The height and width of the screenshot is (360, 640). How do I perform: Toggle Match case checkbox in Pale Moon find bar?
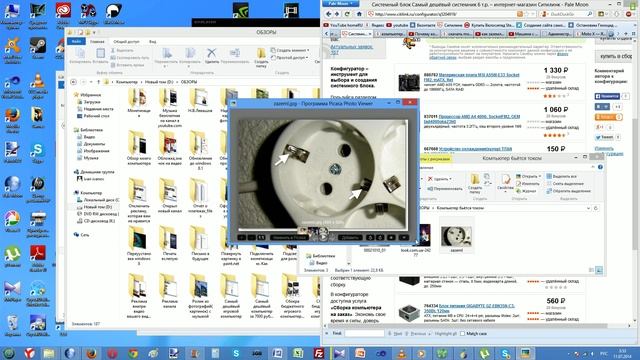pos(462,333)
